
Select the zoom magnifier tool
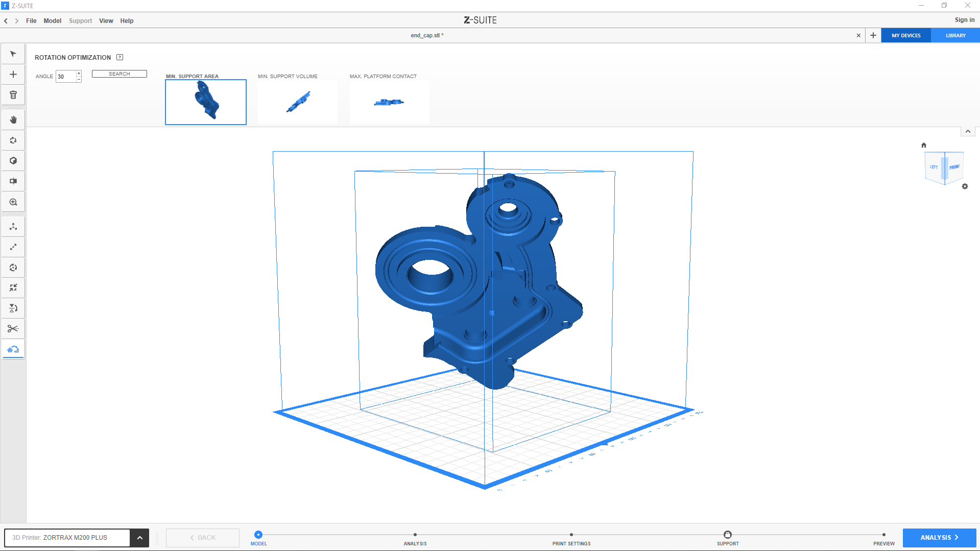click(13, 202)
